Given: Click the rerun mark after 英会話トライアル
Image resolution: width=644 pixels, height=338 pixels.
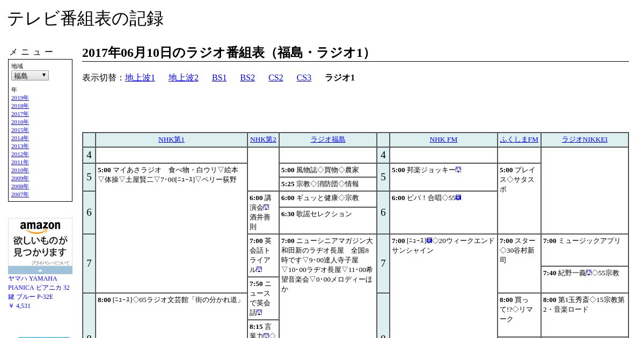Looking at the screenshot, I should click(x=259, y=270).
